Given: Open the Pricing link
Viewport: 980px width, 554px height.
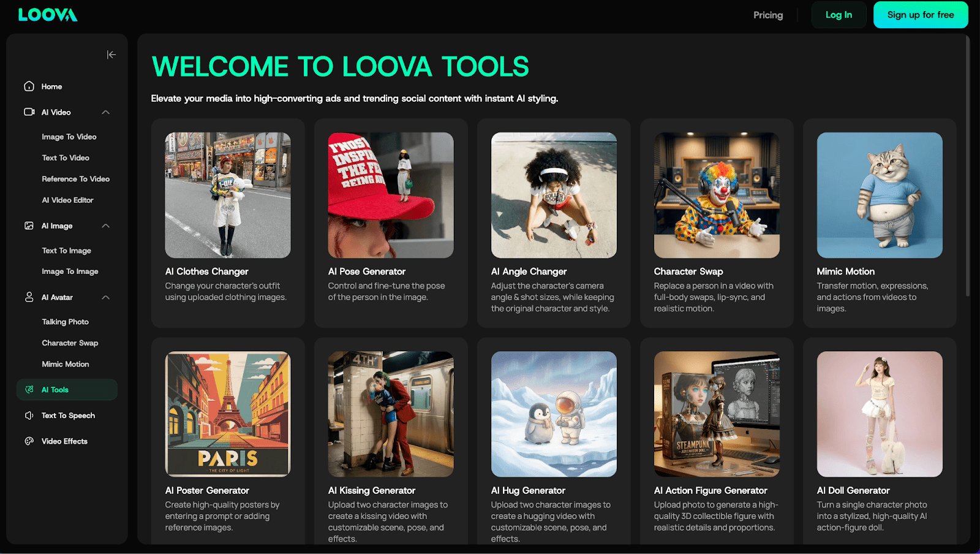Looking at the screenshot, I should click(768, 15).
